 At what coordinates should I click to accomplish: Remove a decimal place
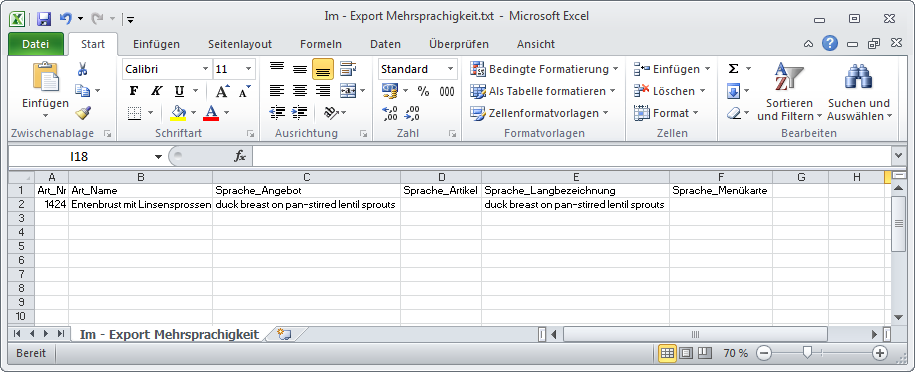(x=412, y=113)
